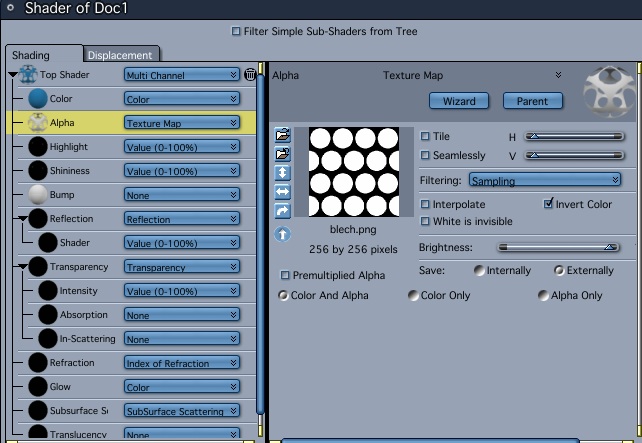Open the Color channel type dropdown
This screenshot has height=443, width=642.
[x=182, y=99]
